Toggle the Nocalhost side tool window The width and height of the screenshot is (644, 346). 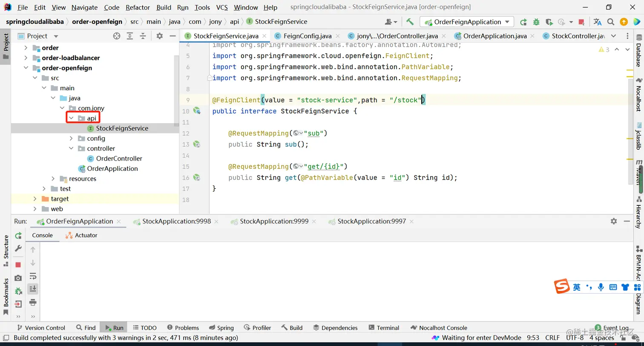(x=638, y=95)
